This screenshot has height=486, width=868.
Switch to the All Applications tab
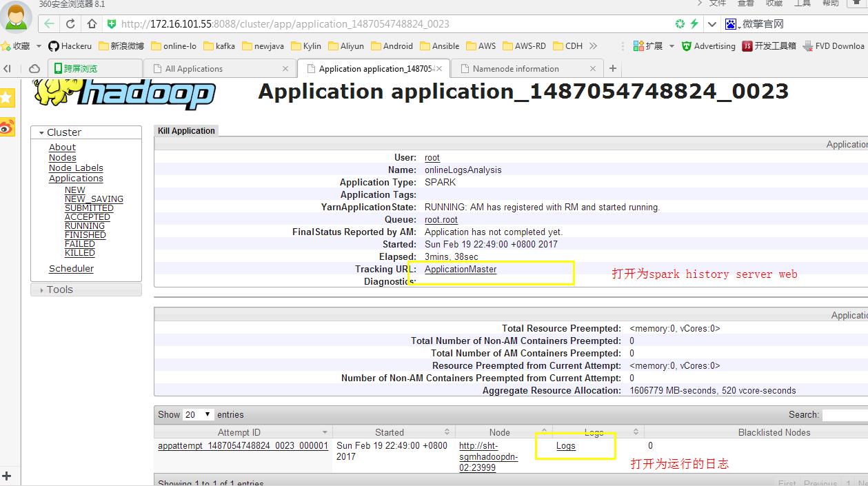point(220,68)
